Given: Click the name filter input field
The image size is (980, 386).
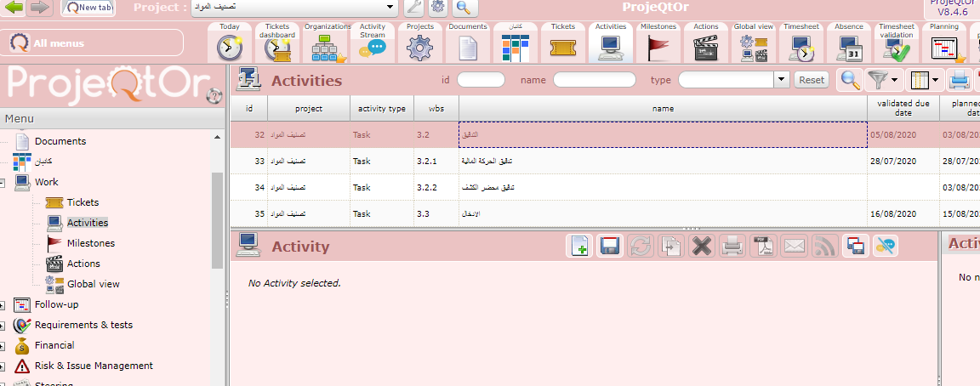Looking at the screenshot, I should point(594,80).
